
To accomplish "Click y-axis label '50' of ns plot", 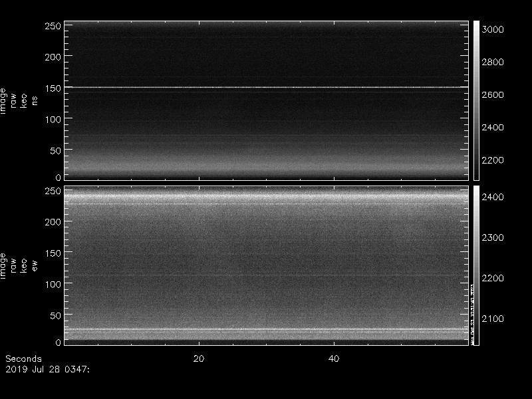I will click(56, 151).
